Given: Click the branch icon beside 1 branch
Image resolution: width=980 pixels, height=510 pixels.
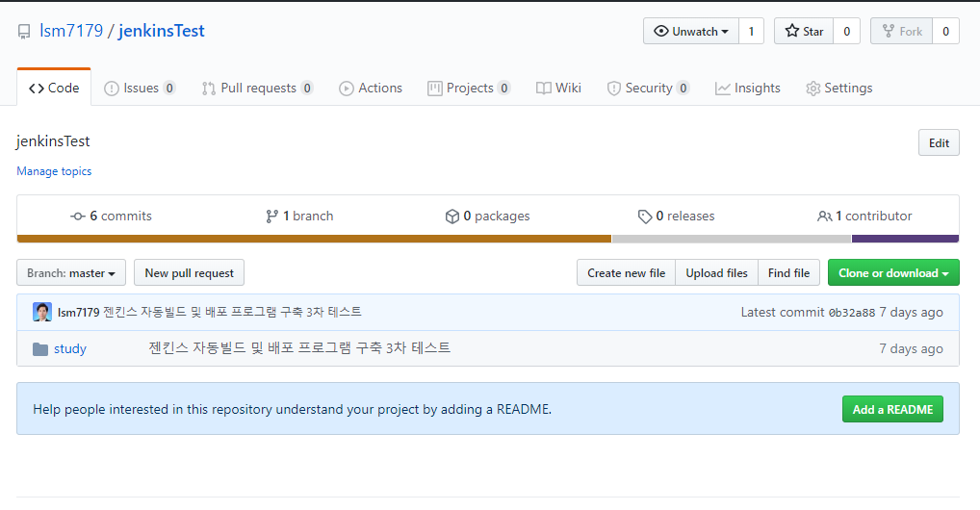Looking at the screenshot, I should (271, 217).
